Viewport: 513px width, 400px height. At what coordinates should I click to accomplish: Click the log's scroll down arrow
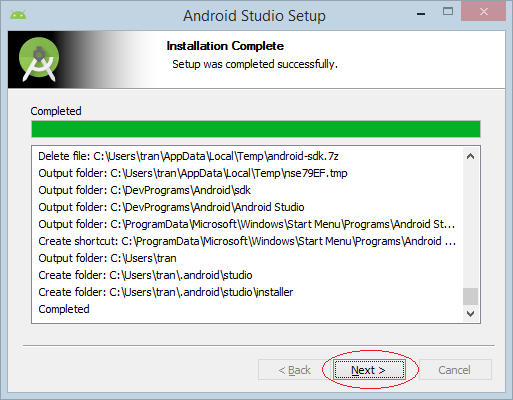pyautogui.click(x=470, y=314)
